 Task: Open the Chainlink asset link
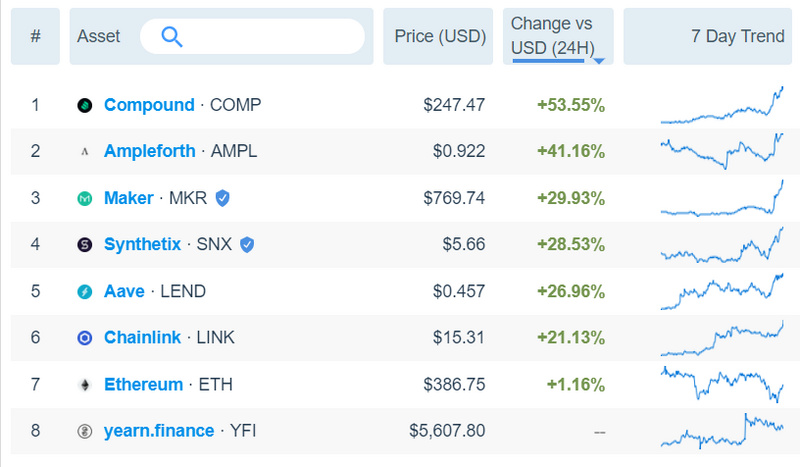tap(142, 338)
